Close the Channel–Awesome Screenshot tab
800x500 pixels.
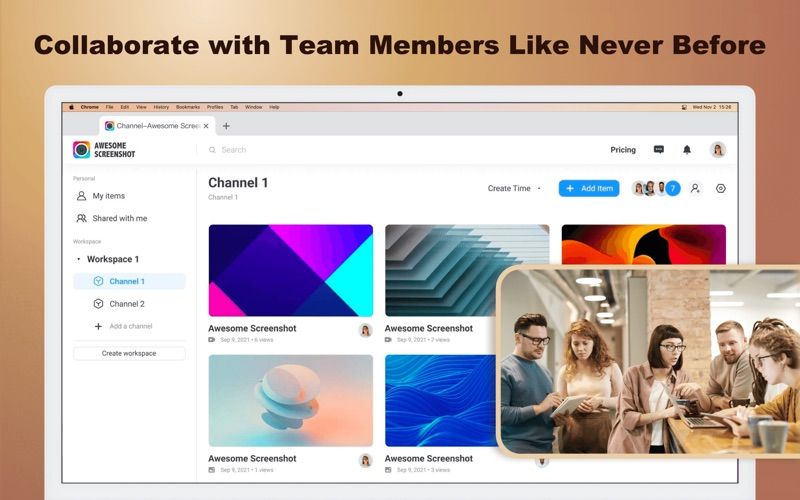206,126
